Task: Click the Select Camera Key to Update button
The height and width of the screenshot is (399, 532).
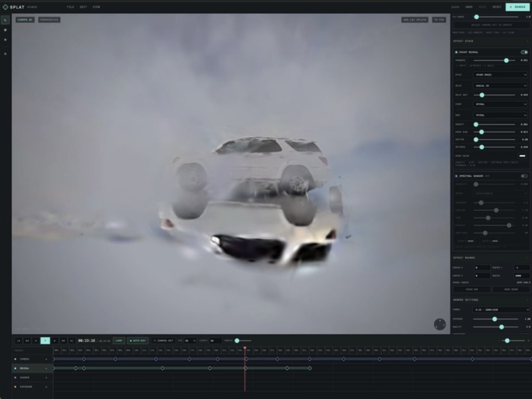Action: [x=492, y=25]
